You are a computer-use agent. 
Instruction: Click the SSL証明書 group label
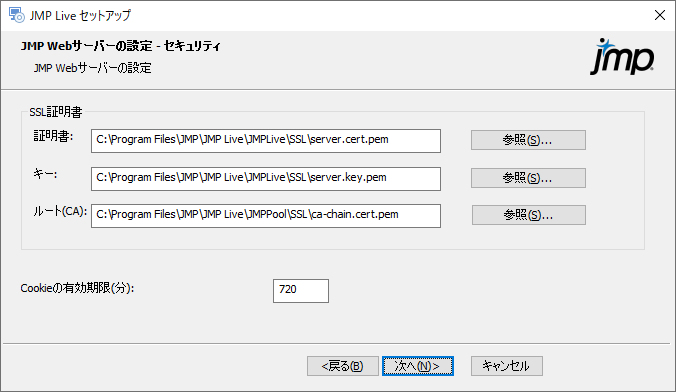point(56,112)
